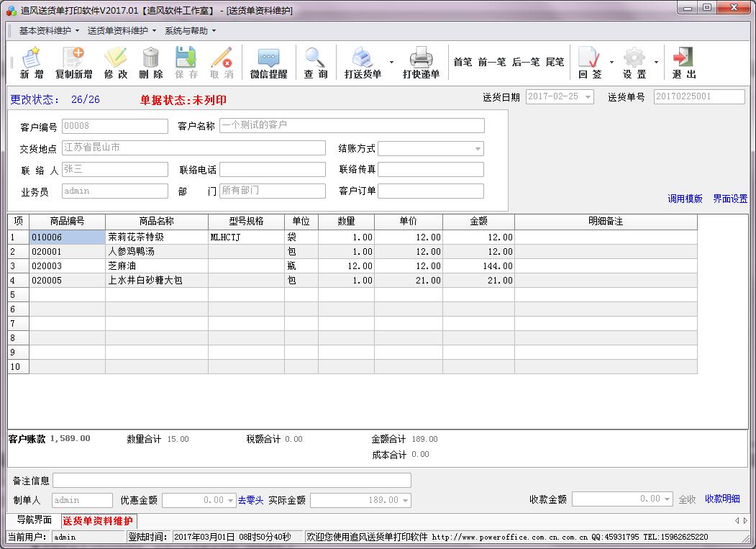
Task: Select cell 010006 in row 1
Action: [67, 237]
